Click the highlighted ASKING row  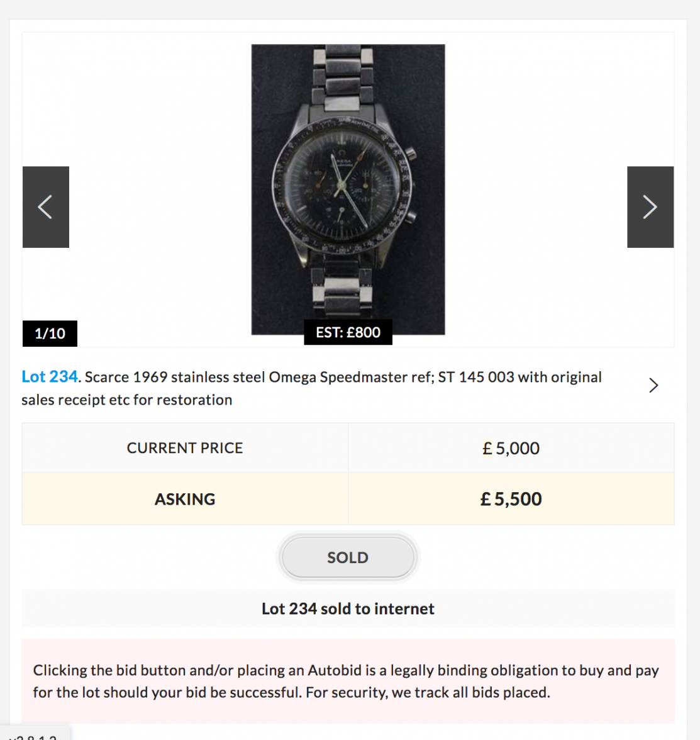[x=184, y=498]
